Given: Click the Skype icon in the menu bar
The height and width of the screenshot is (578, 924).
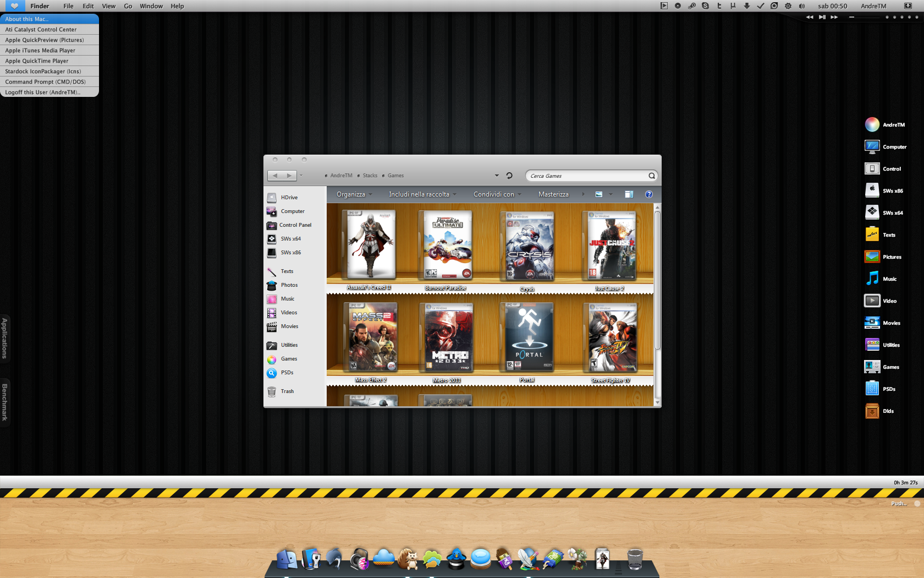Looking at the screenshot, I should pos(705,6).
